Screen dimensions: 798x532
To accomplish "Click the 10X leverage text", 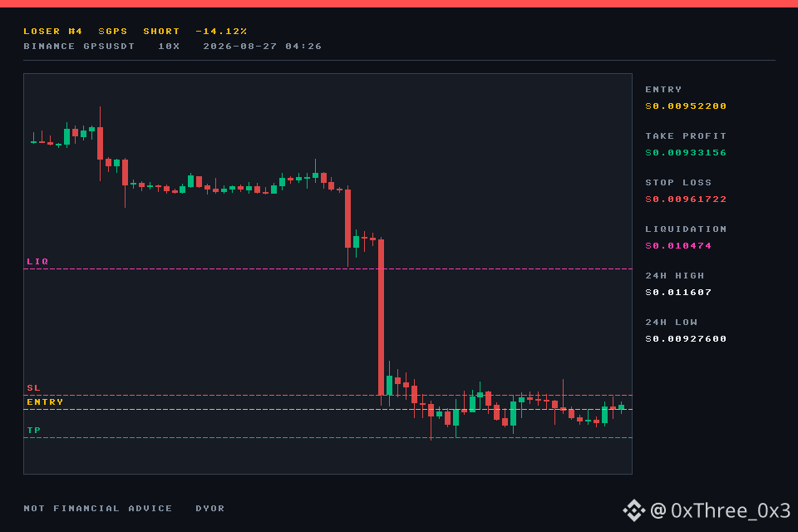I will point(169,46).
